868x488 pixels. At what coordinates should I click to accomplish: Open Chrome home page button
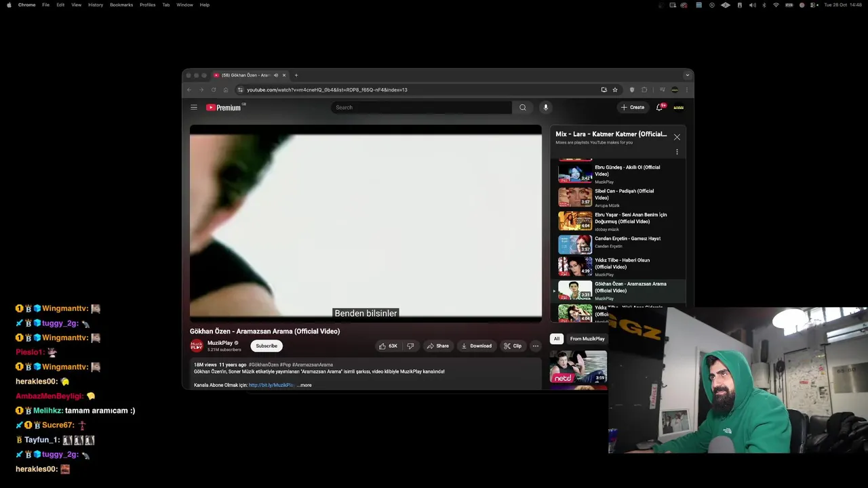coord(226,89)
